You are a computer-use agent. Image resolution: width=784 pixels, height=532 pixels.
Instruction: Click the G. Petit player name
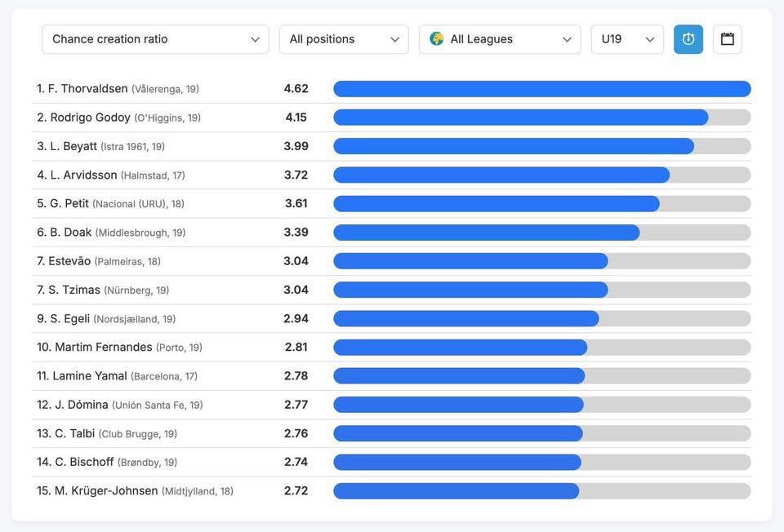point(69,203)
